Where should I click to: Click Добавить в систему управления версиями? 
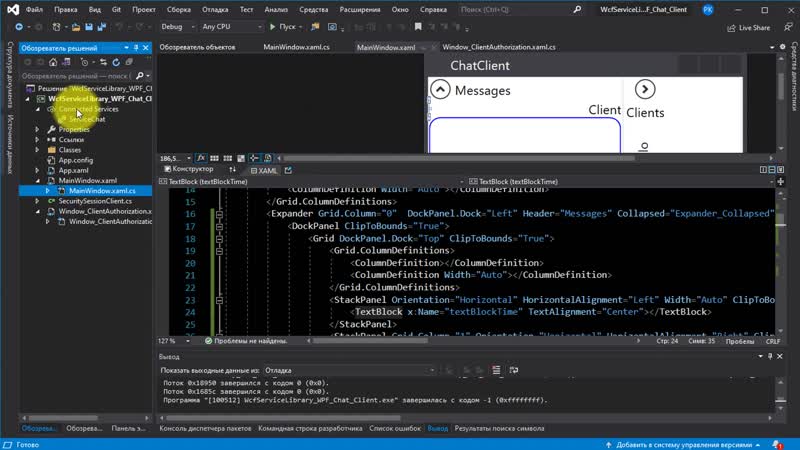pos(683,445)
